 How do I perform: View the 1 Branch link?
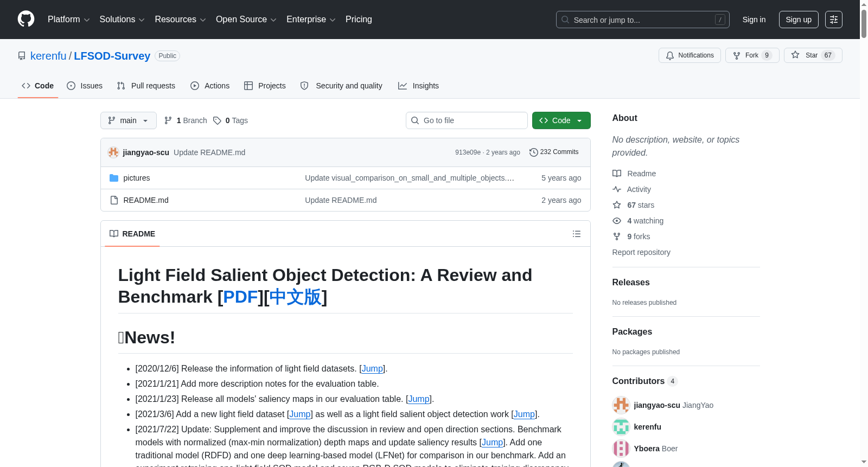click(186, 120)
